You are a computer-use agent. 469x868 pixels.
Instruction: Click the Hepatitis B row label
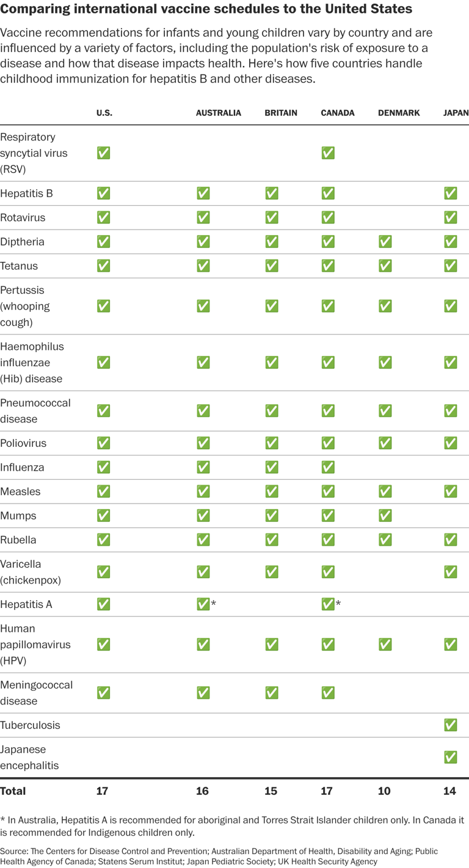pos(26,193)
